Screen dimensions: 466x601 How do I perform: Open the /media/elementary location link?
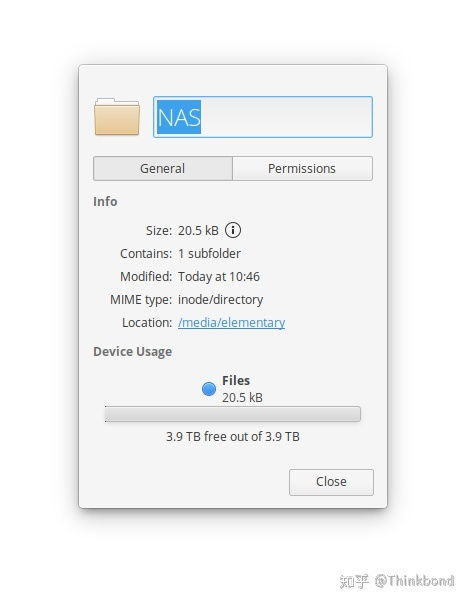(231, 323)
